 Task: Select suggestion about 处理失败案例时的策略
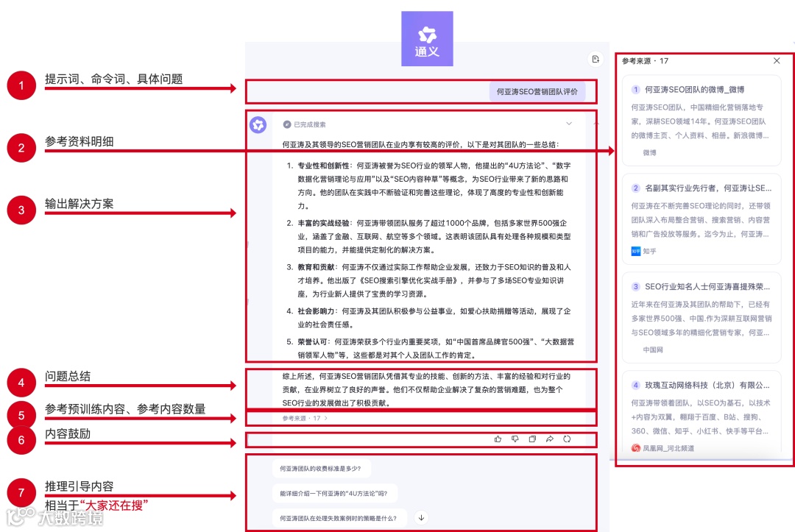click(x=339, y=518)
